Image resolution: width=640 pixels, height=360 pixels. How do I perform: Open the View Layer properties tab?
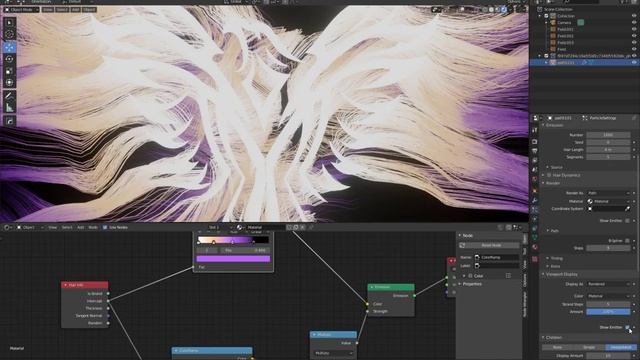pyautogui.click(x=535, y=160)
